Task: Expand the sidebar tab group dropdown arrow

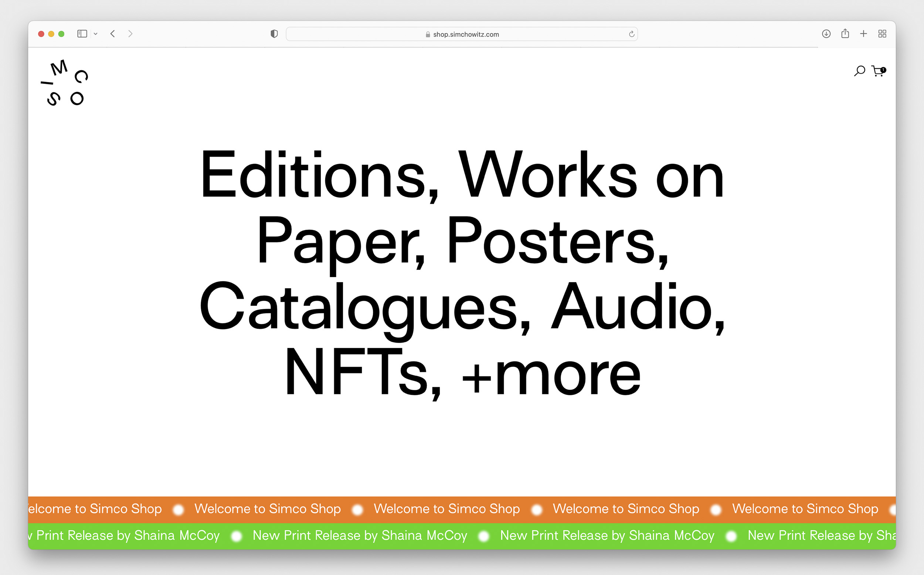Action: [95, 34]
